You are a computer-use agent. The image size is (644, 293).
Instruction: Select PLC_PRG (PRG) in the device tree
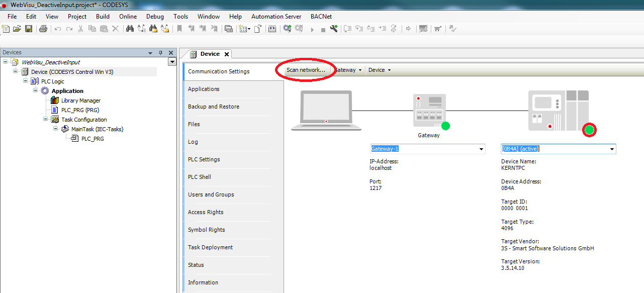pos(80,110)
